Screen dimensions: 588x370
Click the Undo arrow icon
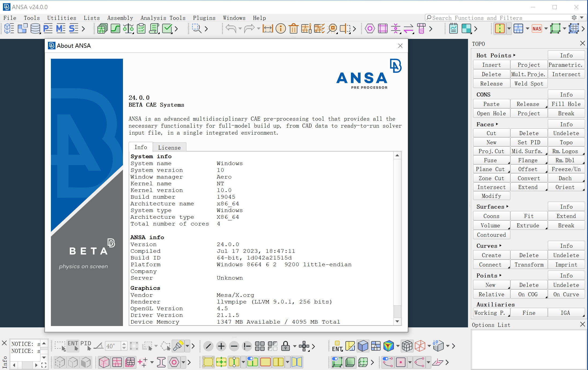click(231, 28)
